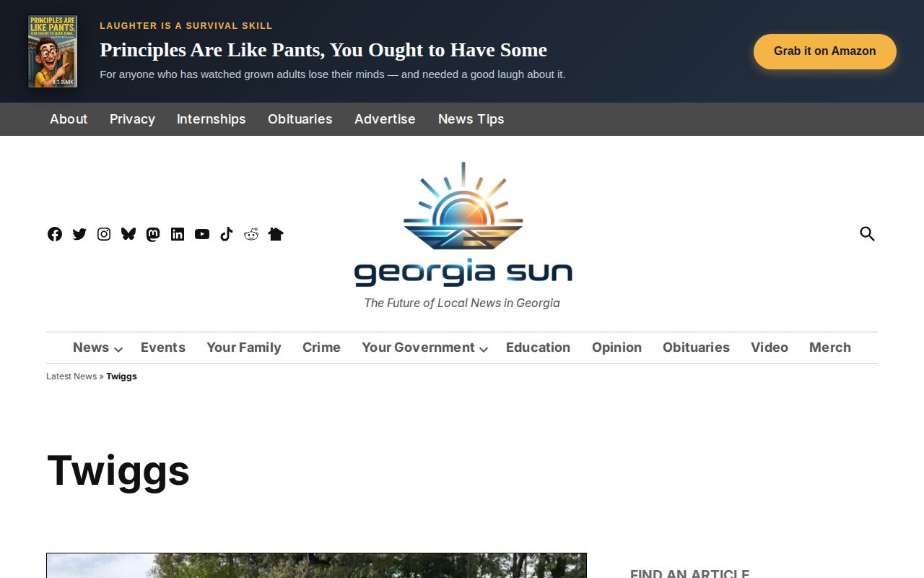Expand the Your Government submenu chevron
924x578 pixels.
click(x=484, y=350)
